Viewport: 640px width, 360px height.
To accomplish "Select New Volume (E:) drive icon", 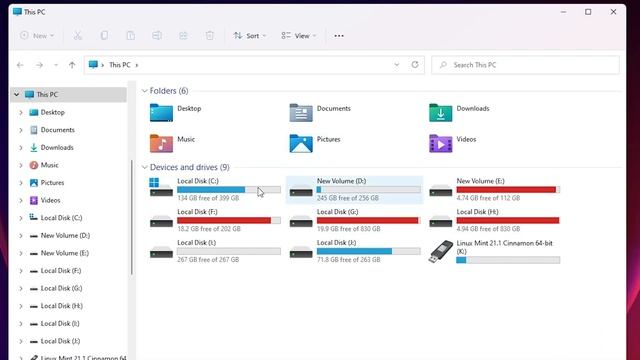I will 440,190.
